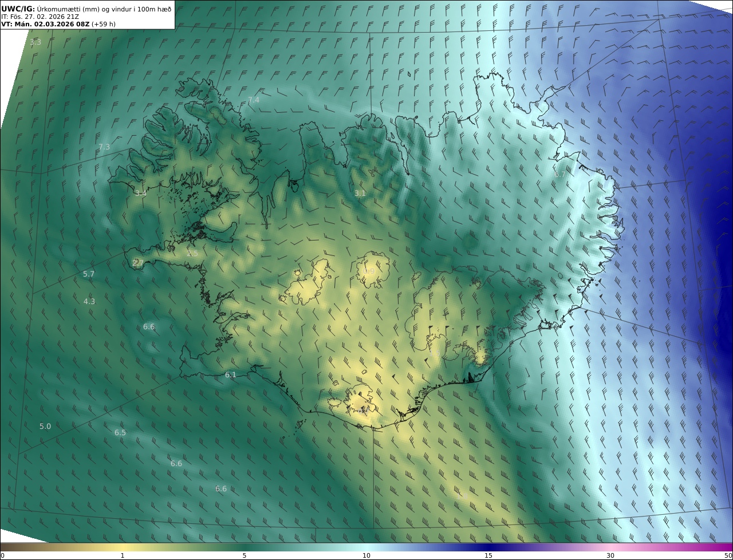The image size is (733, 560).
Task: Click the map value "6.5"
Action: 120,433
